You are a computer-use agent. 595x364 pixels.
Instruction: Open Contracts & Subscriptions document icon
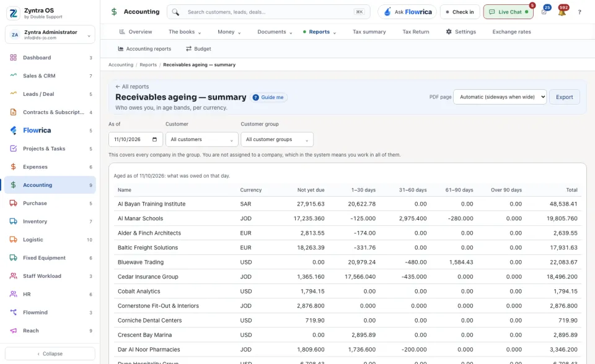tap(13, 112)
